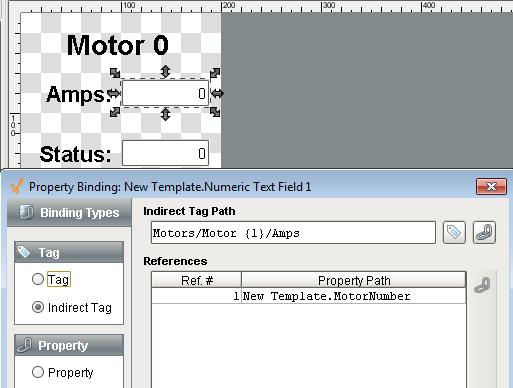Choose the Property binding radio button
Screen dimensions: 513x388
coord(38,372)
